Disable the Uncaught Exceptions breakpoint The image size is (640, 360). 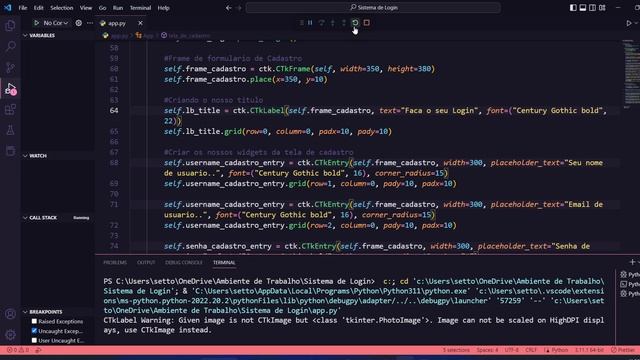[34, 331]
